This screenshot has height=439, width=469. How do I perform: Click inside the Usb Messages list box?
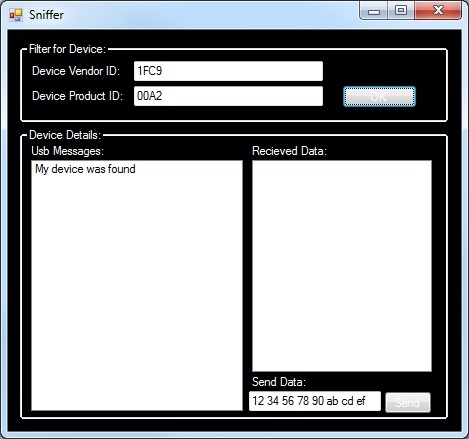click(137, 285)
